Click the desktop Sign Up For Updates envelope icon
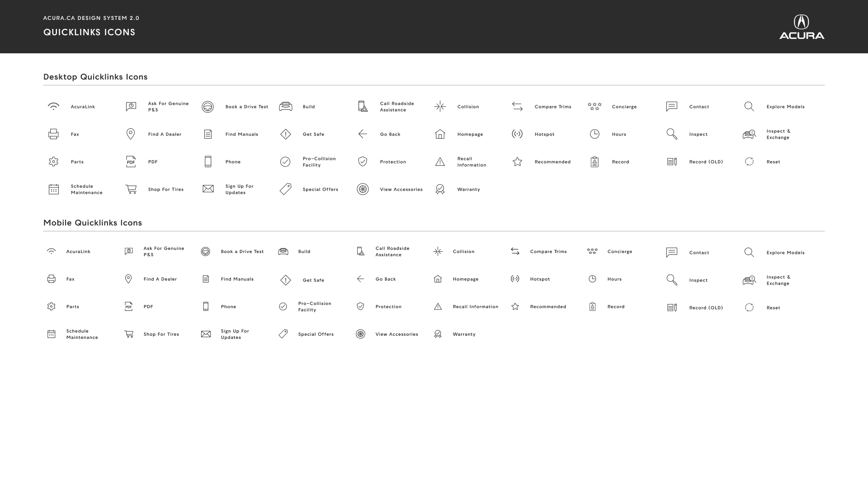 pyautogui.click(x=208, y=189)
